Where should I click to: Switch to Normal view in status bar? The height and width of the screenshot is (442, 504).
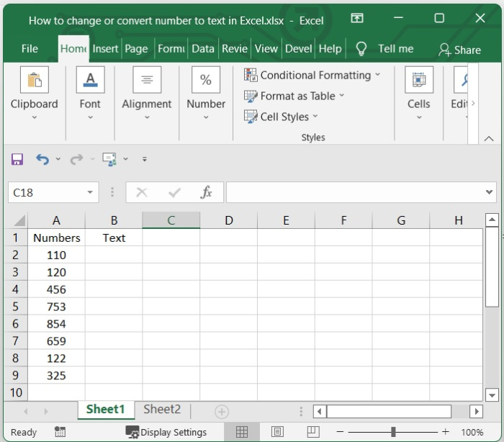coord(242,432)
